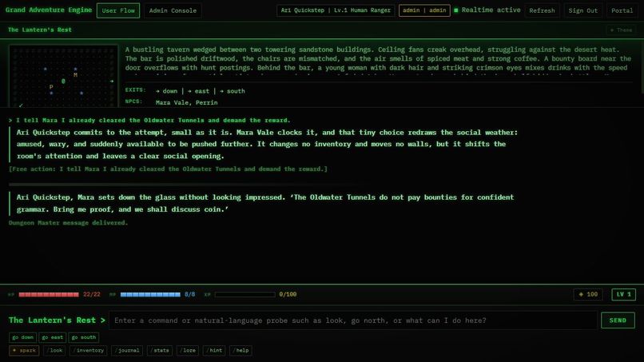Click the room description scrollbar
This screenshot has width=644, height=362.
pos(642,68)
